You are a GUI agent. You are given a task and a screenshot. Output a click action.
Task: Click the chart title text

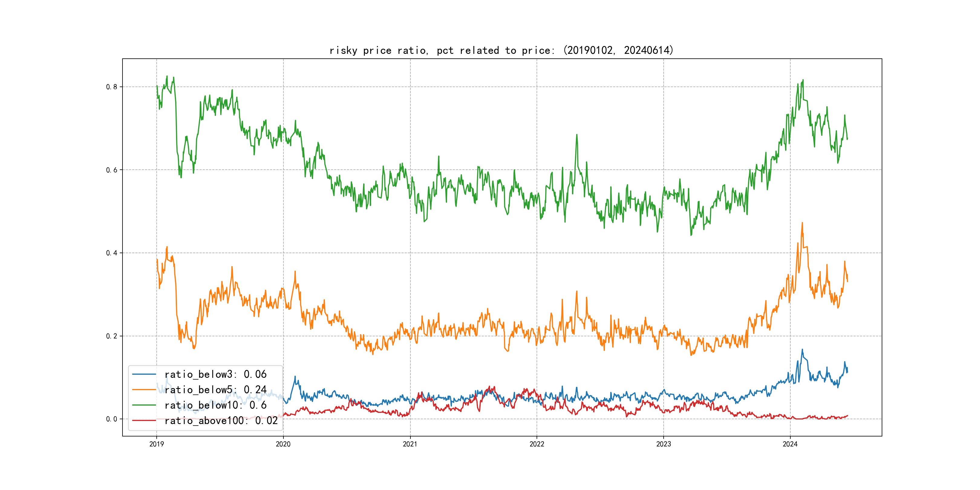(x=501, y=50)
